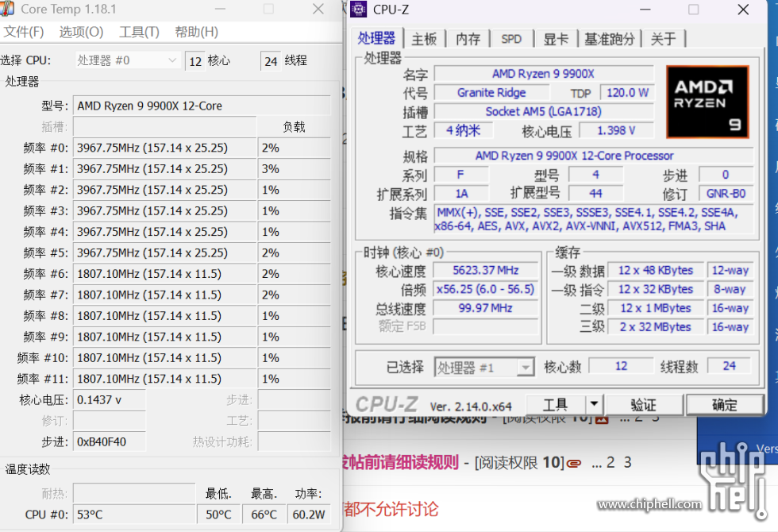This screenshot has width=778, height=532.
Task: Click the 修订 value GNR-B0
Action: coord(726,194)
